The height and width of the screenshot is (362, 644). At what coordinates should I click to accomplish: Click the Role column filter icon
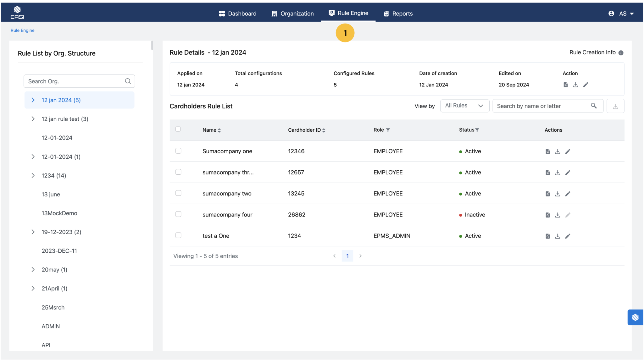(x=388, y=130)
